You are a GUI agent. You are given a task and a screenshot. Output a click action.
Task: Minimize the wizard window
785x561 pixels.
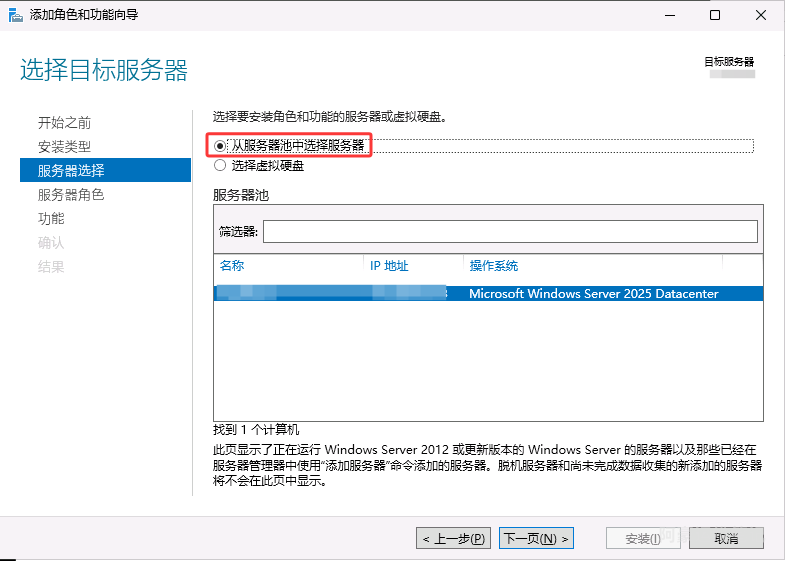(x=669, y=15)
